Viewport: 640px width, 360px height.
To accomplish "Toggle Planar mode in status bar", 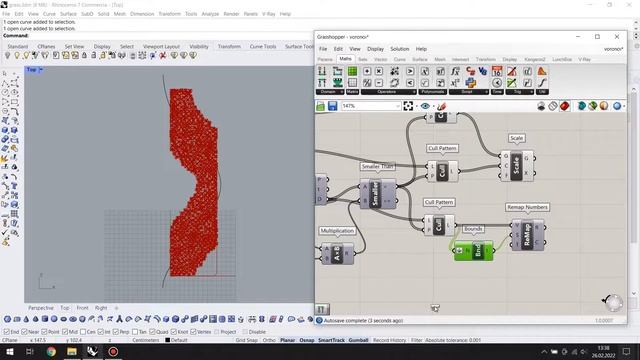I will click(287, 340).
